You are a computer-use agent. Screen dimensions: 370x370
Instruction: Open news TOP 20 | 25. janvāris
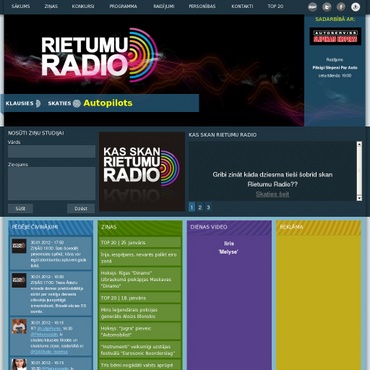tap(140, 242)
